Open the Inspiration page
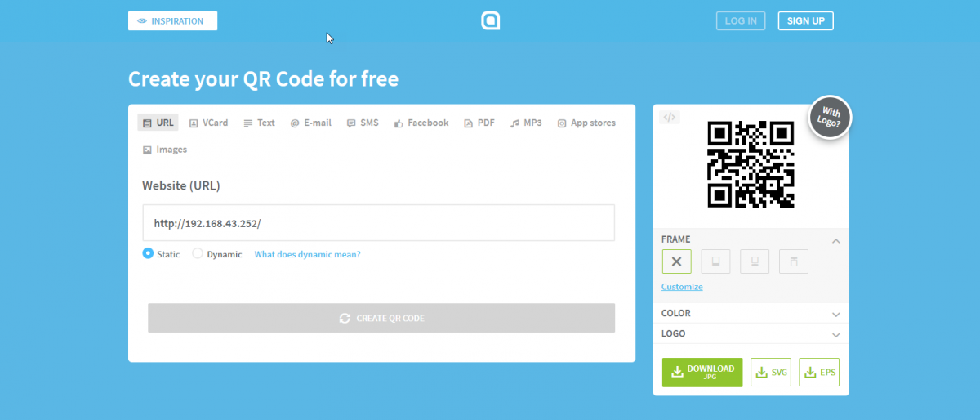The image size is (980, 420). point(172,21)
